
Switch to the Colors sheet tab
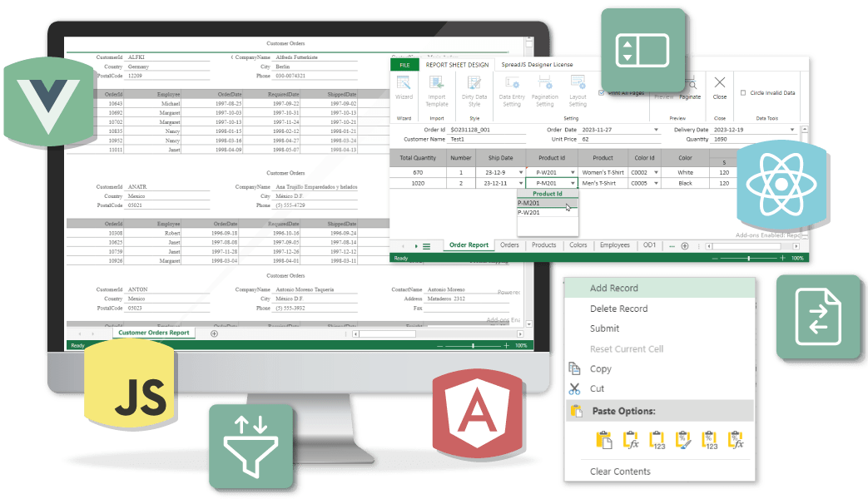(578, 245)
